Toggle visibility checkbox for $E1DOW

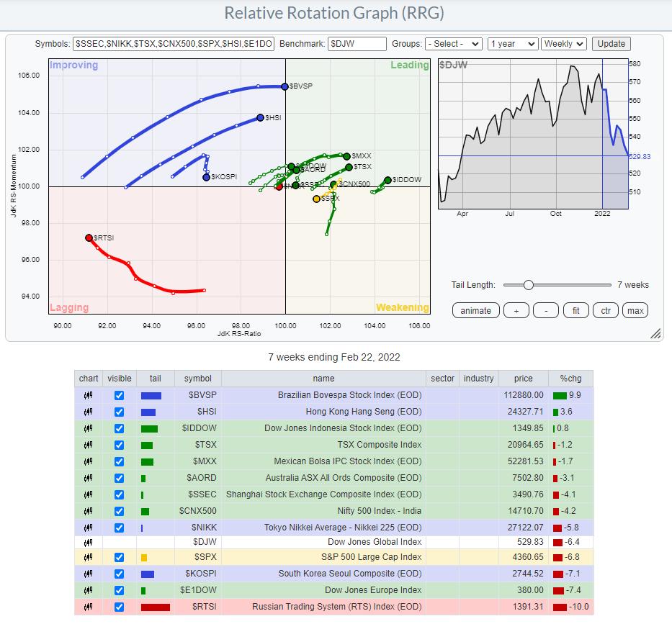120,590
